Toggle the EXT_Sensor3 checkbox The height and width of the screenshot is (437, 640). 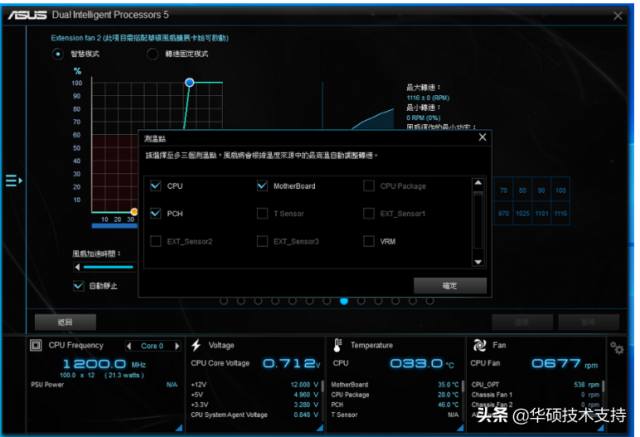pyautogui.click(x=262, y=241)
